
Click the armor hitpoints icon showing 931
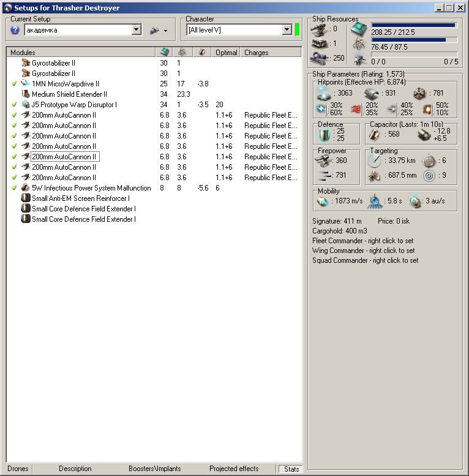[x=371, y=94]
